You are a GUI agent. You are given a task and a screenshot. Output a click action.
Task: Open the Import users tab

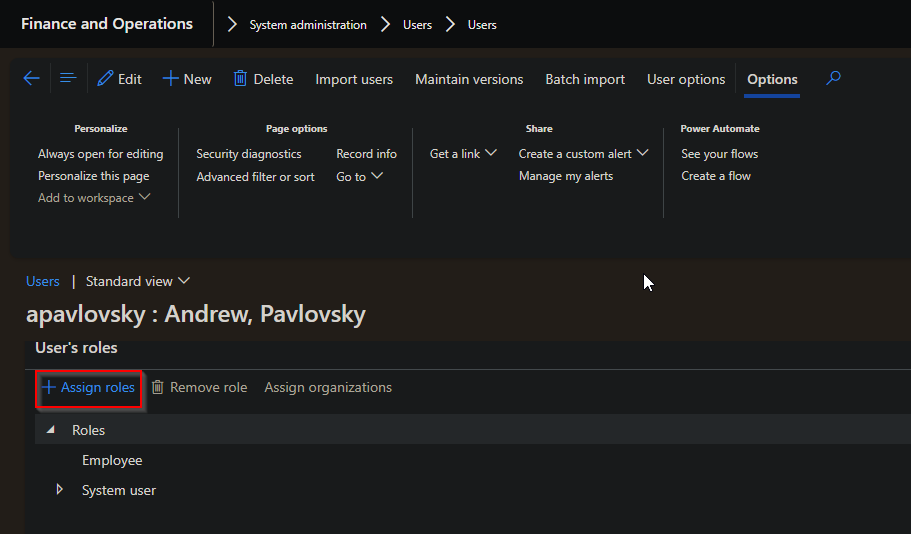point(354,79)
